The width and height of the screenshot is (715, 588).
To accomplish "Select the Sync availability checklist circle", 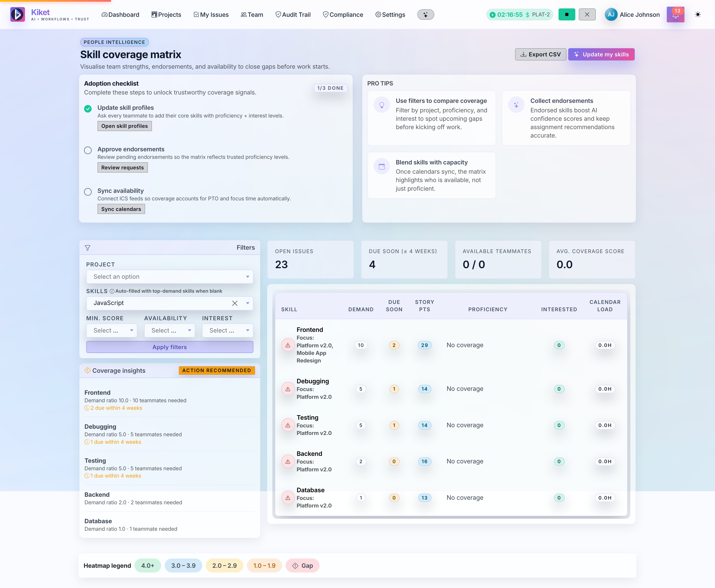I will click(x=88, y=192).
